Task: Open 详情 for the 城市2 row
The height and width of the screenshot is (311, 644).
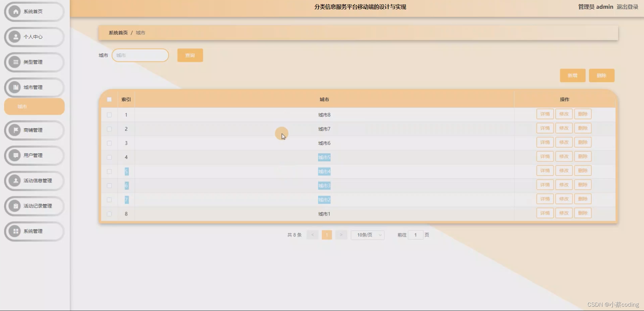Action: pos(545,199)
